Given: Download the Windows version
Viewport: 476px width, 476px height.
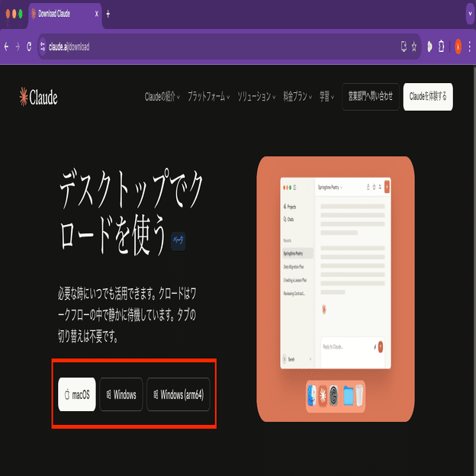Looking at the screenshot, I should pyautogui.click(x=121, y=394).
